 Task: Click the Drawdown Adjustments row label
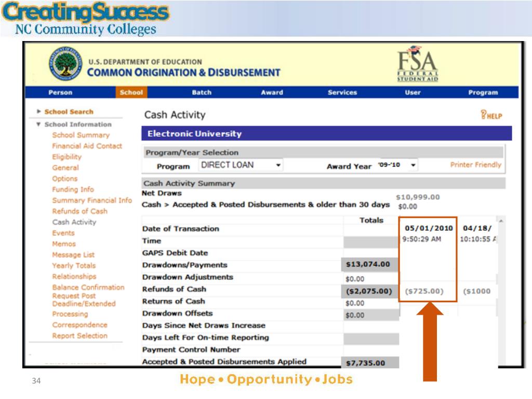pos(188,277)
